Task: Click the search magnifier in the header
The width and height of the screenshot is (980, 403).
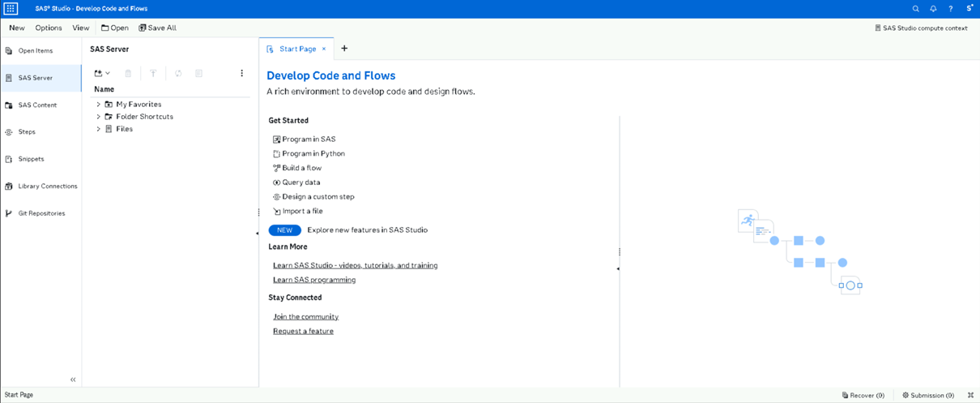Action: pyautogui.click(x=916, y=9)
